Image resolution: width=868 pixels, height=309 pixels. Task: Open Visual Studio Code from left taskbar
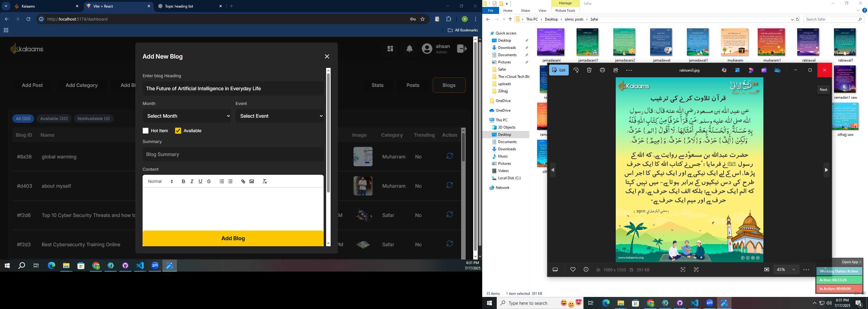pyautogui.click(x=140, y=266)
